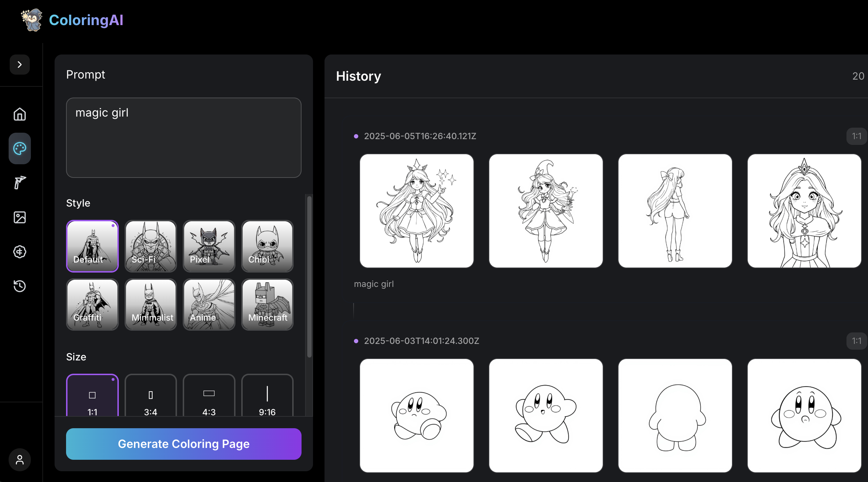The height and width of the screenshot is (482, 868).
Task: Expand the sidebar with chevron button
Action: click(20, 65)
